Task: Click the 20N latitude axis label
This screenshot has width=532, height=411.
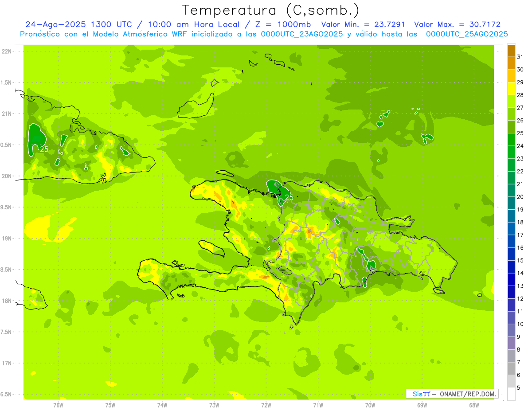Action: point(8,176)
